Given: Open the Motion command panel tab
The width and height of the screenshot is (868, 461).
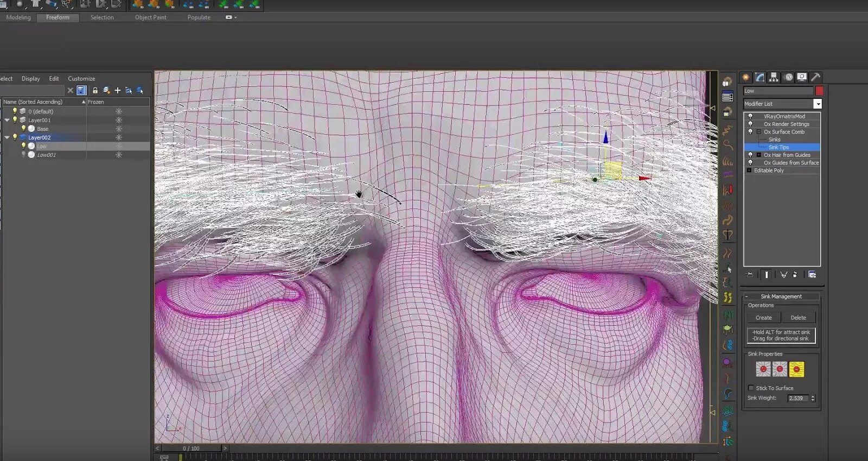Looking at the screenshot, I should point(788,77).
